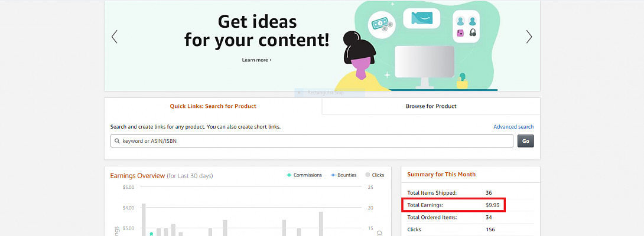Viewport: 644px width, 236px height.
Task: Open the Learn more link on the banner
Action: click(x=256, y=60)
